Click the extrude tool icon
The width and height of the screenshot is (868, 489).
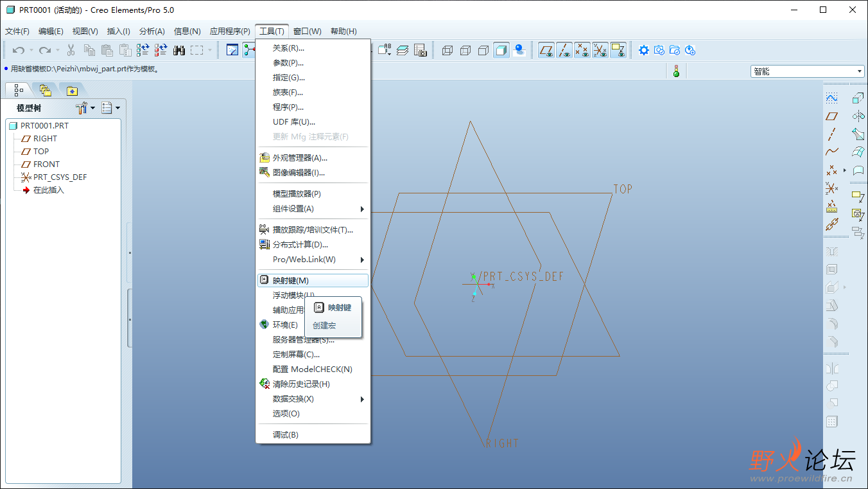[858, 98]
